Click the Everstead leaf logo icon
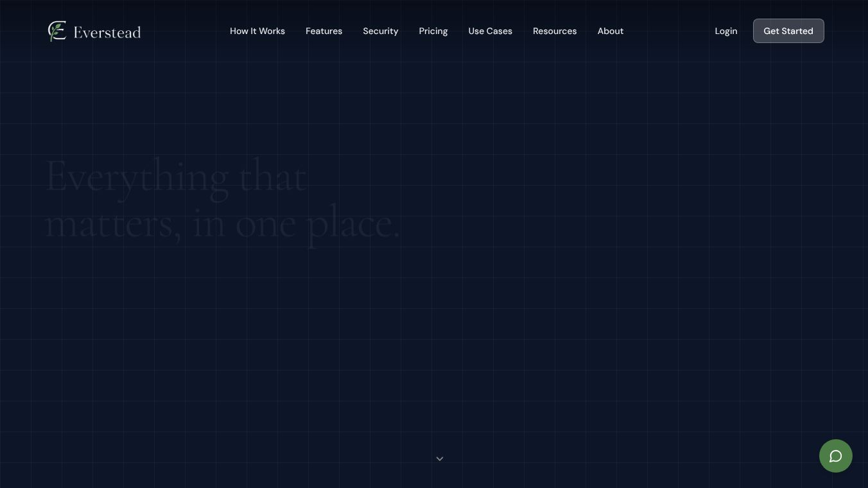This screenshot has height=488, width=868. click(57, 31)
